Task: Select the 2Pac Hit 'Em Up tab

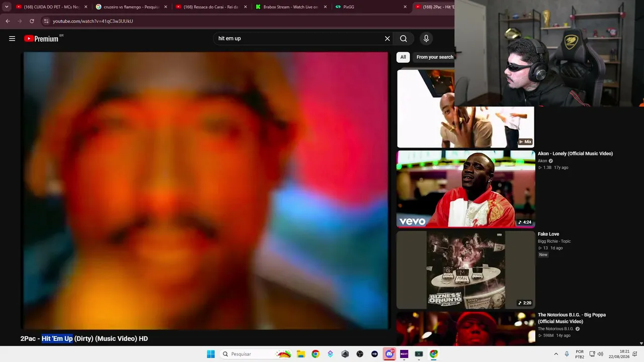Action: [x=434, y=7]
